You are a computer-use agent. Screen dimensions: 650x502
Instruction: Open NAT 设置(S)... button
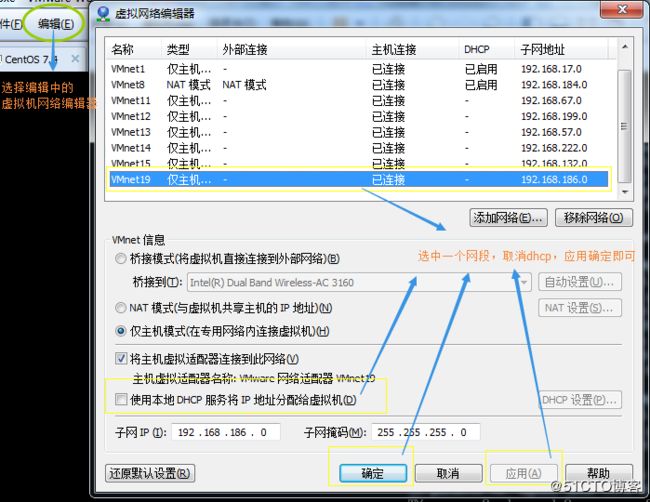click(580, 308)
